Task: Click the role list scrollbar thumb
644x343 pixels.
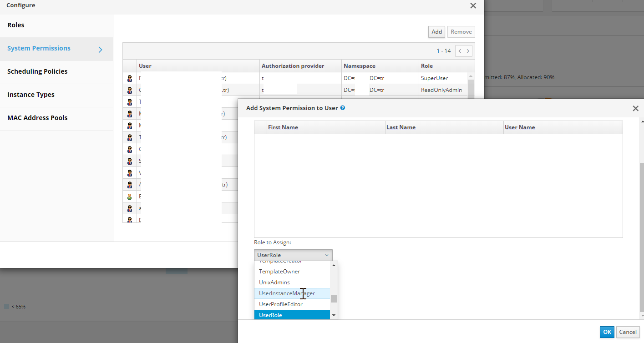Action: point(334,298)
